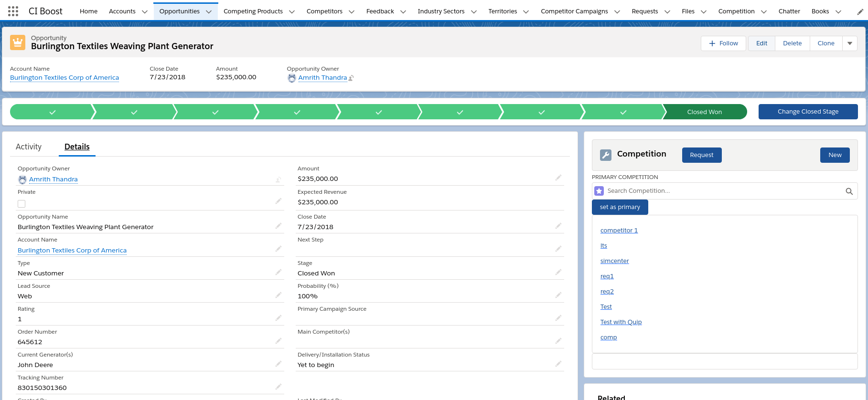The height and width of the screenshot is (400, 868).
Task: Open more actions dropdown next to Clone
Action: [850, 43]
